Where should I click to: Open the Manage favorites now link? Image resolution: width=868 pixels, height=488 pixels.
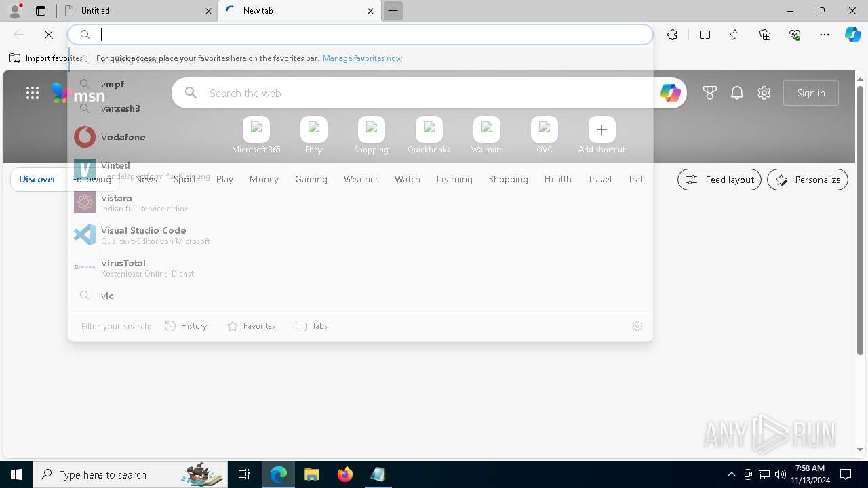pyautogui.click(x=362, y=58)
